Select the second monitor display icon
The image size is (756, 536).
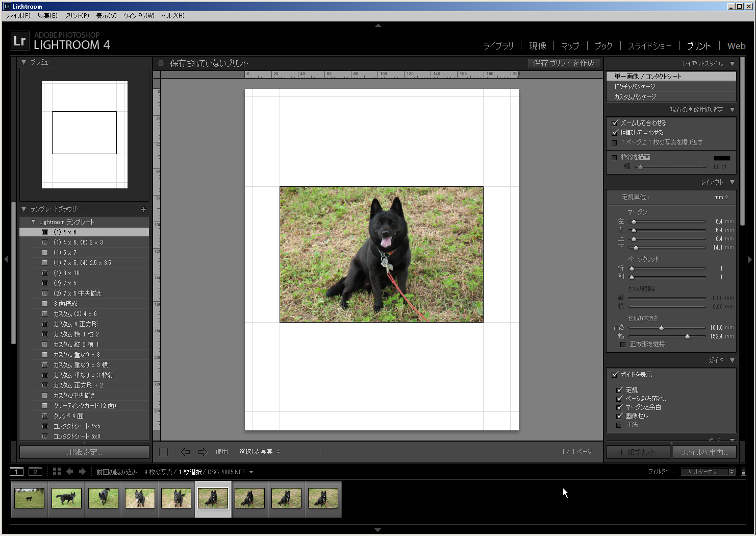pos(35,472)
